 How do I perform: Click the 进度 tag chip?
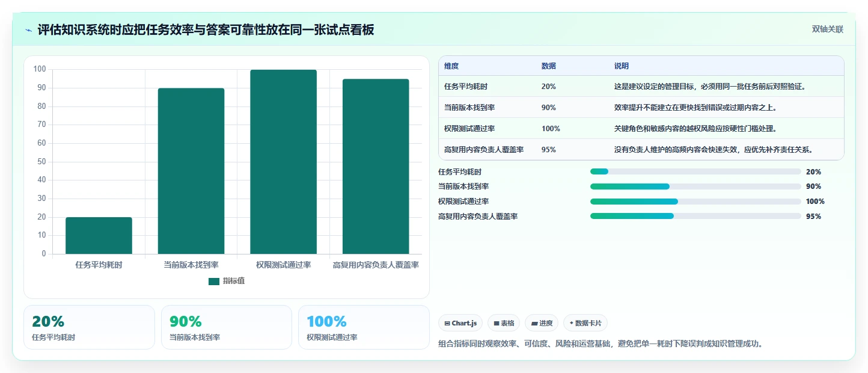[x=542, y=323]
